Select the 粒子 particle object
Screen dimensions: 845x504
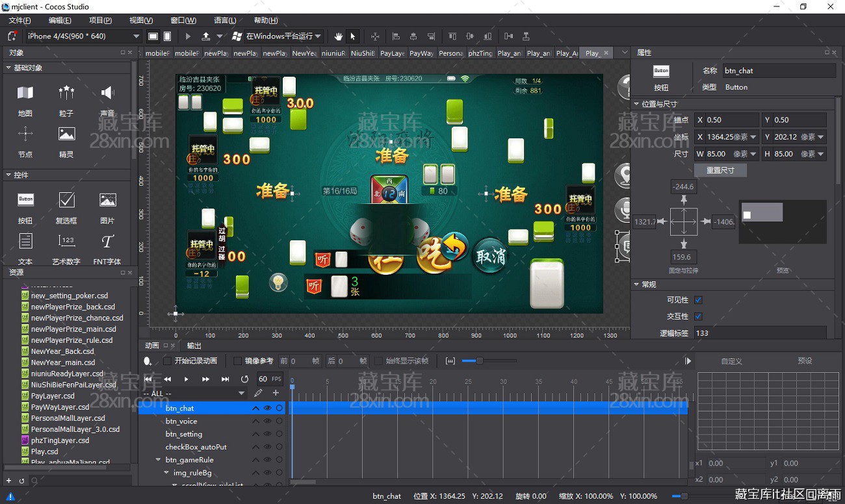pyautogui.click(x=66, y=99)
